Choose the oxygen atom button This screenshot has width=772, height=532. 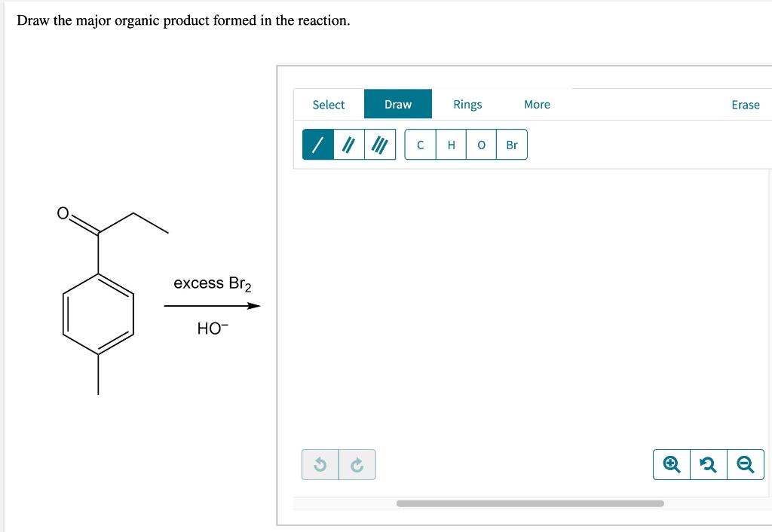(x=482, y=145)
